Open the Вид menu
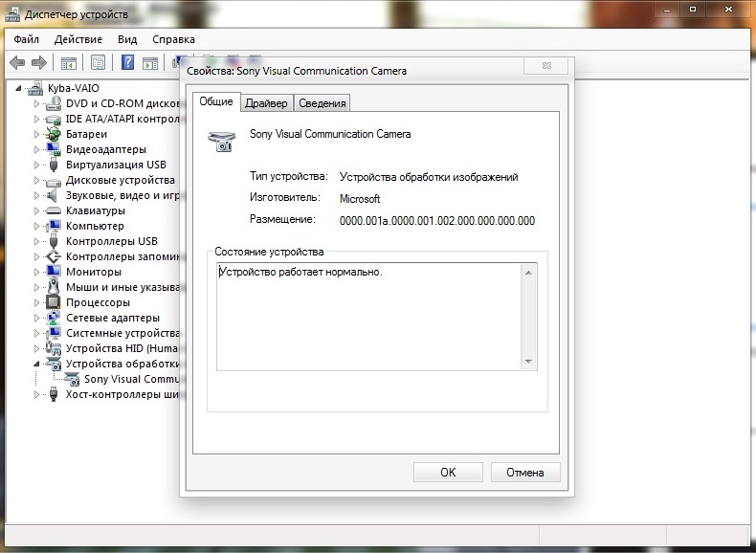 127,39
